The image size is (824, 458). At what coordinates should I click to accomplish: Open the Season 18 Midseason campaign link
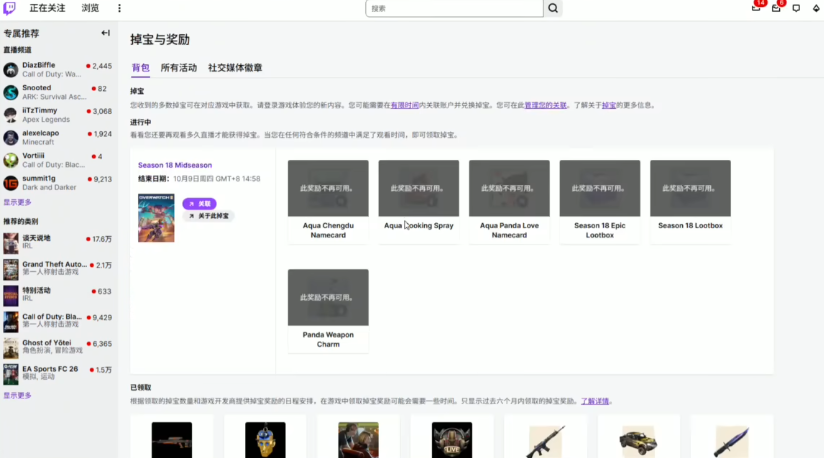[x=175, y=165]
